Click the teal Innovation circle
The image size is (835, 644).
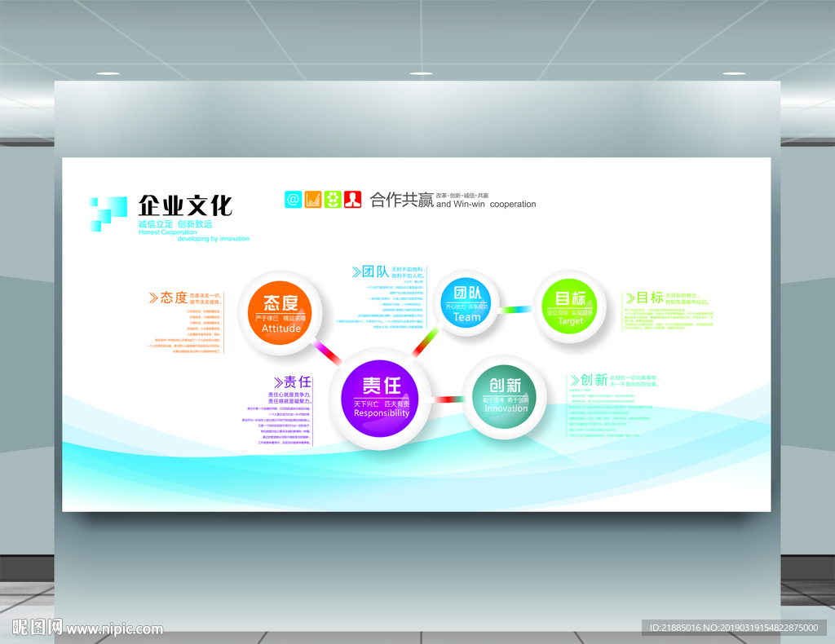[x=506, y=395]
